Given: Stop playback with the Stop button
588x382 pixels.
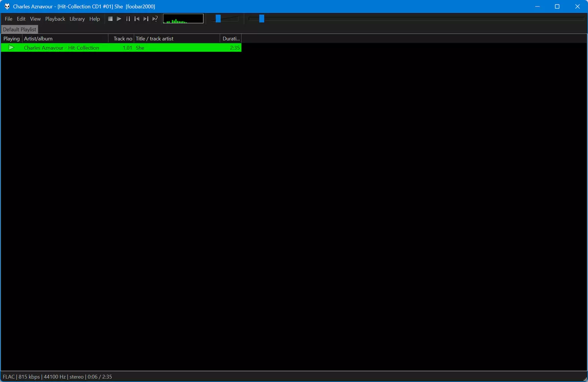Looking at the screenshot, I should coord(110,19).
